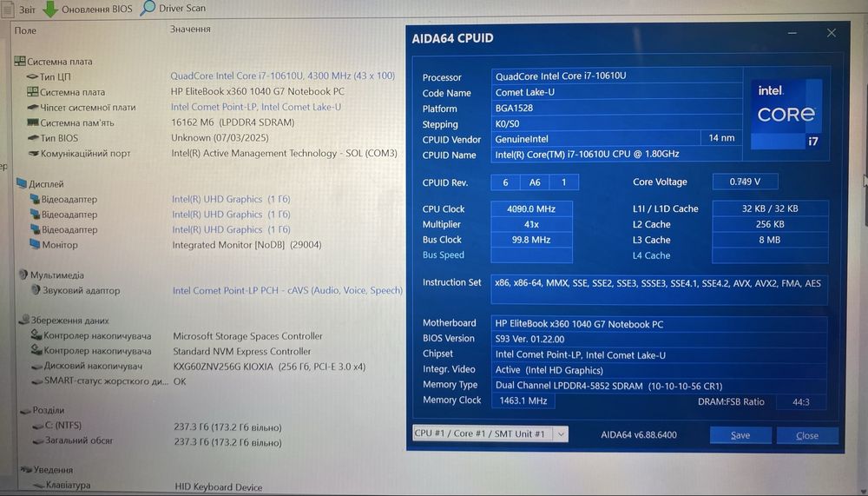
Task: Select 16162 МБ (LPDDR4 SDRAM) value
Action: 233,122
